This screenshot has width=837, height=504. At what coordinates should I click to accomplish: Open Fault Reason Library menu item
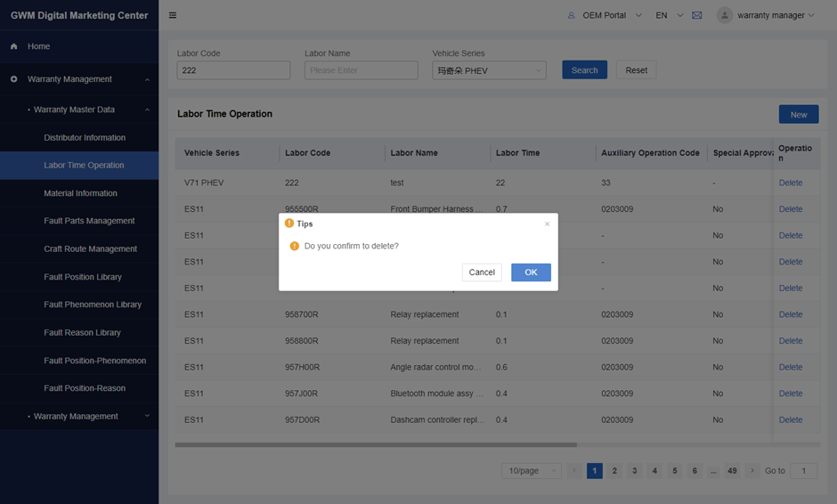79,333
